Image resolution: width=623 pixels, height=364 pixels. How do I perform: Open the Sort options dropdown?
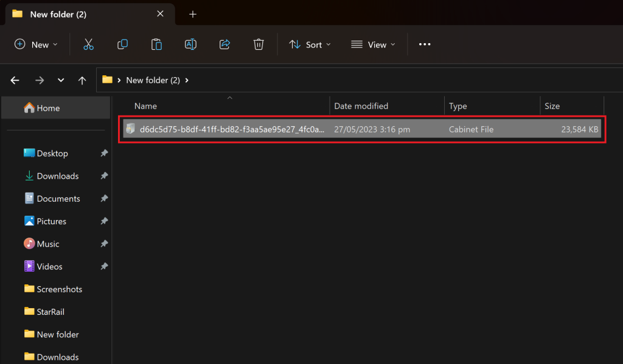click(310, 44)
